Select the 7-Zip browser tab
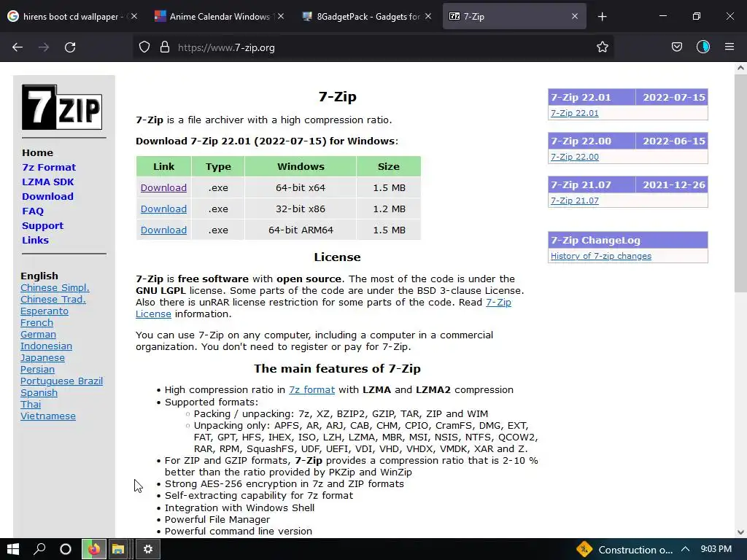Viewport: 747px width, 560px height. click(514, 16)
